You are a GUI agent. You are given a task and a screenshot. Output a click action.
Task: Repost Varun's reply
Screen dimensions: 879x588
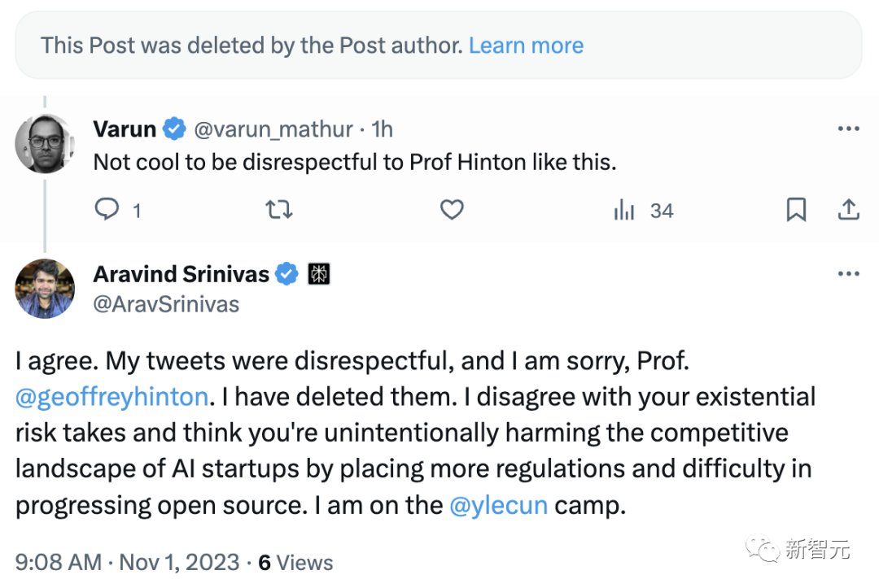[x=279, y=211]
